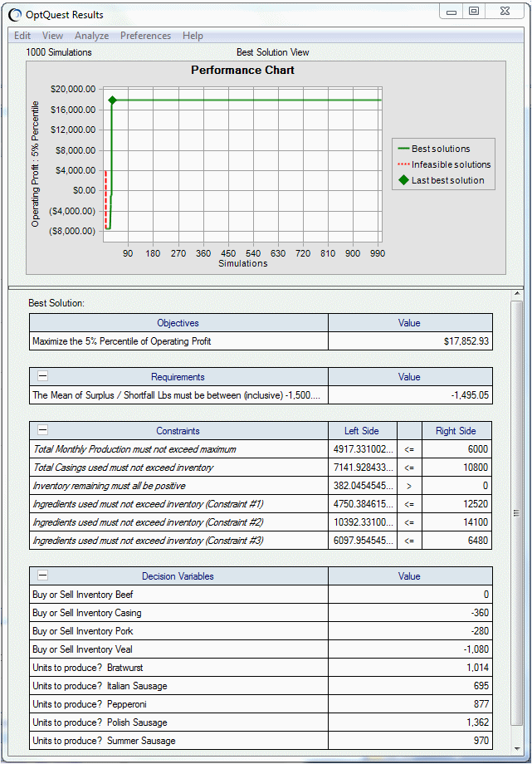Collapse the Requirements section
The height and width of the screenshot is (764, 532).
pyautogui.click(x=43, y=375)
